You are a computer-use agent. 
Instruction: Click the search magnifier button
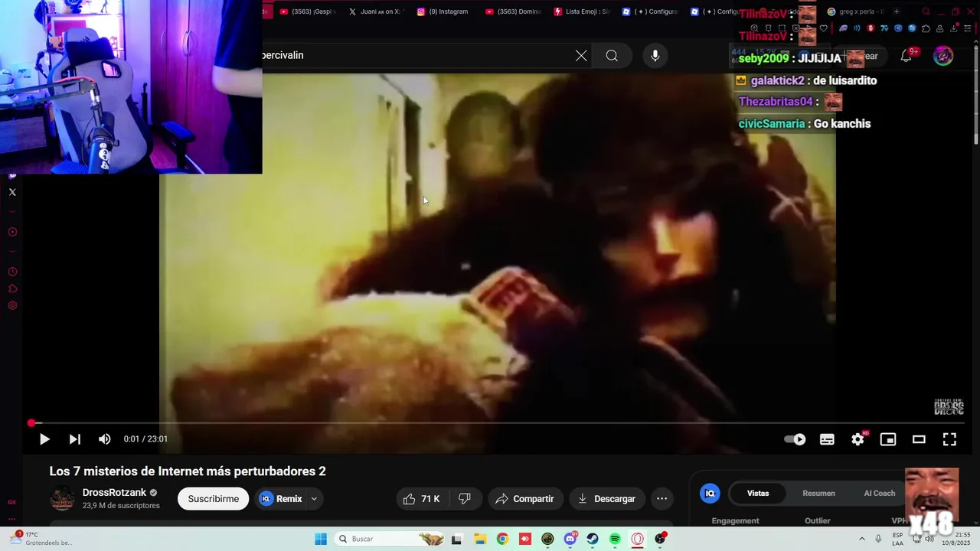pos(612,55)
